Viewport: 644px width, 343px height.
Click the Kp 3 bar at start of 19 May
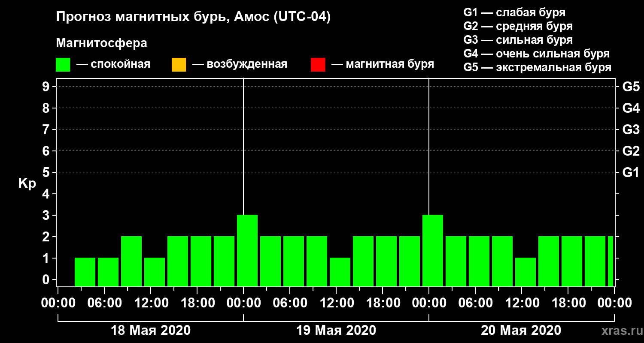247,250
